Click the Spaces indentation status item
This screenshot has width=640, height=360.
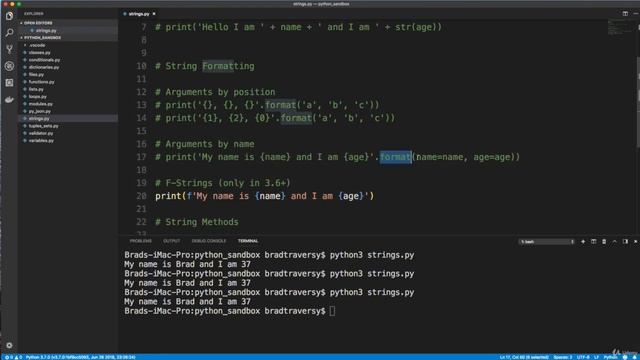pyautogui.click(x=562, y=357)
